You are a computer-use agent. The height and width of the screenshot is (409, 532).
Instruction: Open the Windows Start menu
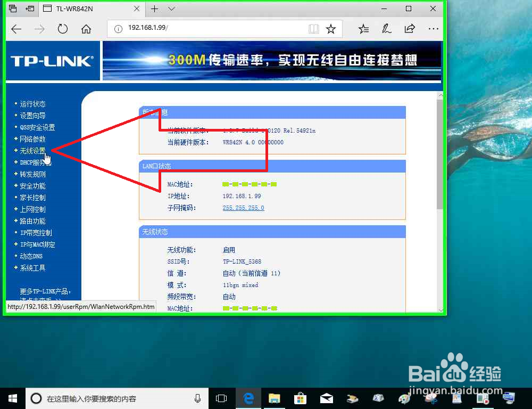[x=13, y=398]
